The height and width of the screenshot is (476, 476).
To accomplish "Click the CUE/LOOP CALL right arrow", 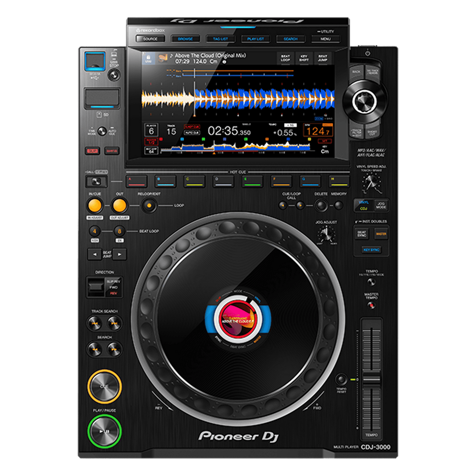I will pyautogui.click(x=300, y=205).
